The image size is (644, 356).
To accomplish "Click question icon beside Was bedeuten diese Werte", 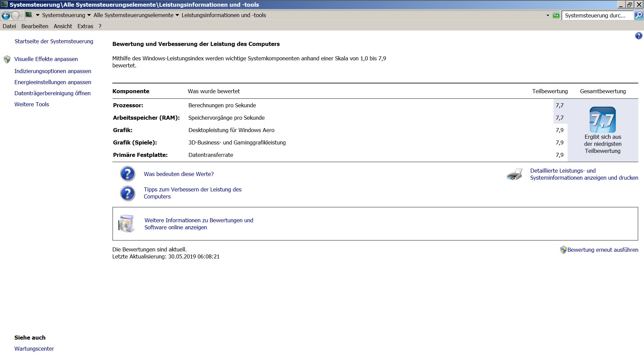I will 127,174.
